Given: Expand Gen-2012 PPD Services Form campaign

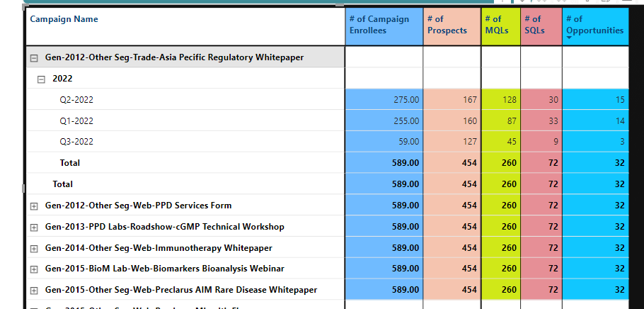Looking at the screenshot, I should tap(34, 206).
